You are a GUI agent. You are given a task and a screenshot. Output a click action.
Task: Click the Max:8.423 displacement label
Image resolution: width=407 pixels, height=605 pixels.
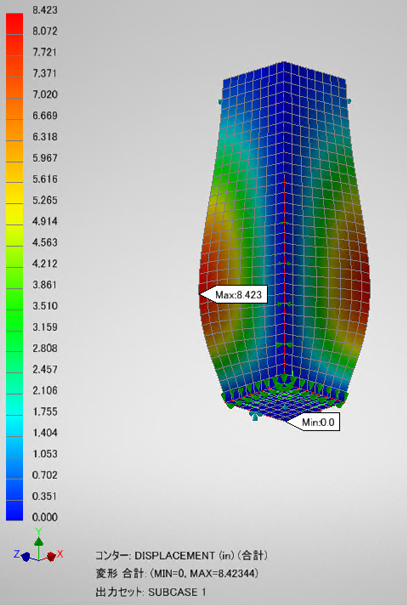[233, 295]
